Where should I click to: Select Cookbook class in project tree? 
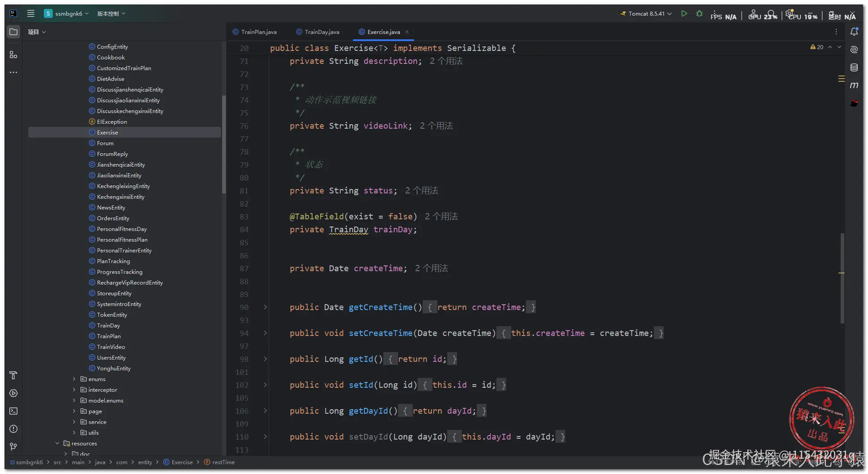coord(111,57)
